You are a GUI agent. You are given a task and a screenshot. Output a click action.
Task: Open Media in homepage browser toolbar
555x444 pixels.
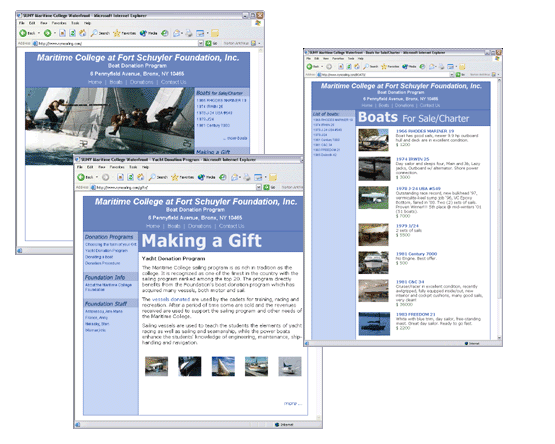pyautogui.click(x=148, y=33)
